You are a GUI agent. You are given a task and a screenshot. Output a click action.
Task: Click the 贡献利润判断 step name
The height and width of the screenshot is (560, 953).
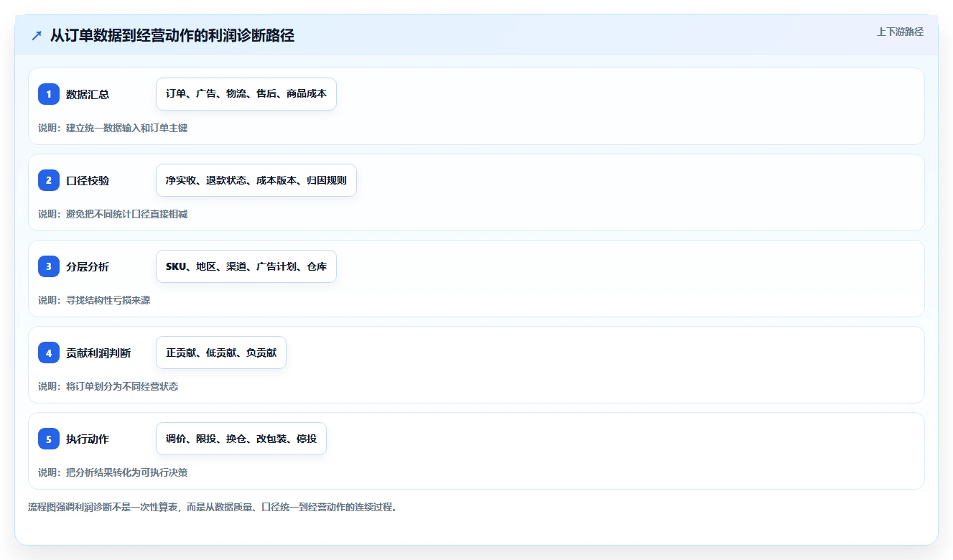tap(98, 353)
